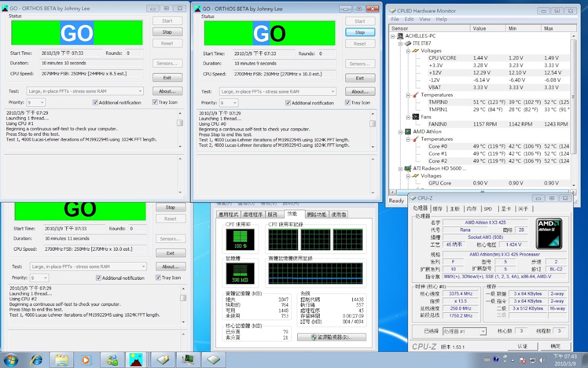Click Exit in CPU #1 ORTHOS window
Screen dimensions: 588x368
pyautogui.click(x=167, y=77)
